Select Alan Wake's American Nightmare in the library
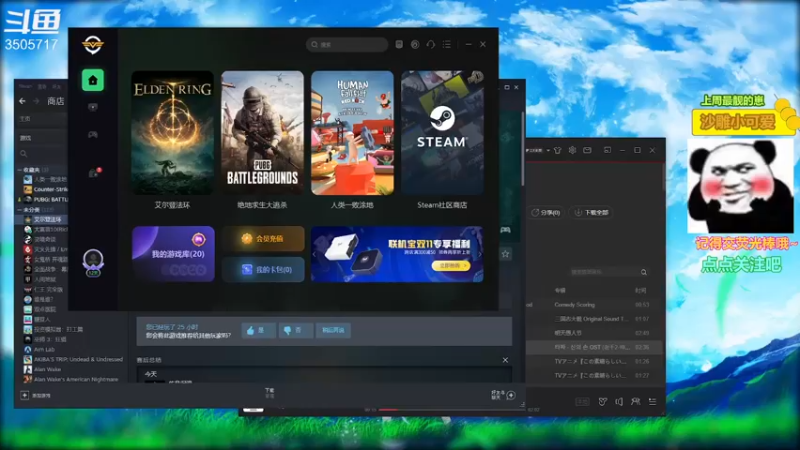 coord(71,379)
